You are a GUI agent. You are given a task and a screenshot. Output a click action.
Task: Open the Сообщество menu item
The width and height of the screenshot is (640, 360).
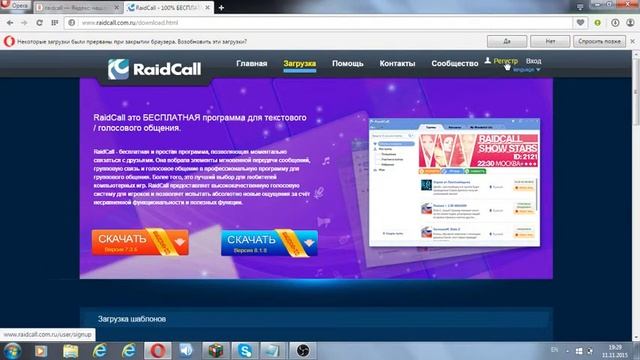pyautogui.click(x=455, y=64)
